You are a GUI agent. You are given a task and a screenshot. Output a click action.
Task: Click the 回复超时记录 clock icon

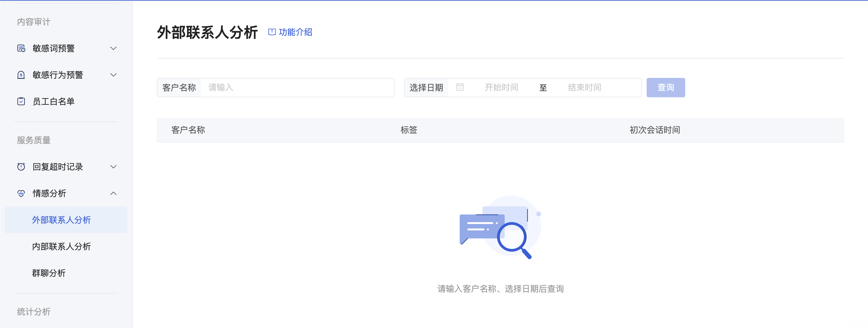[x=21, y=167]
